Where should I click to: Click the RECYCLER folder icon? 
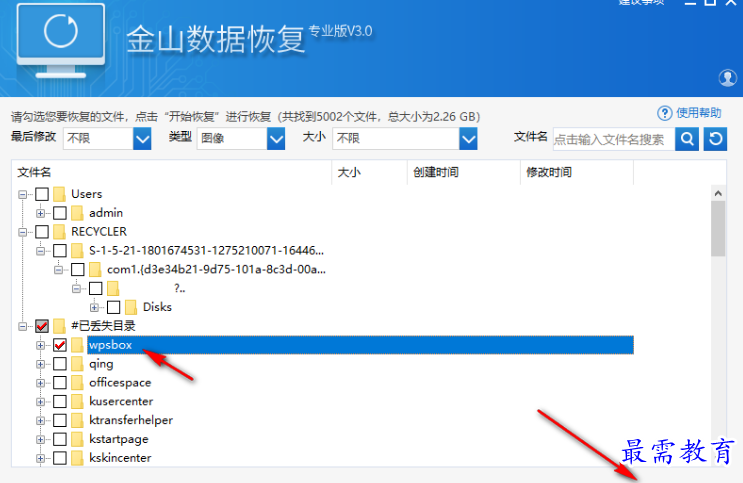[59, 232]
